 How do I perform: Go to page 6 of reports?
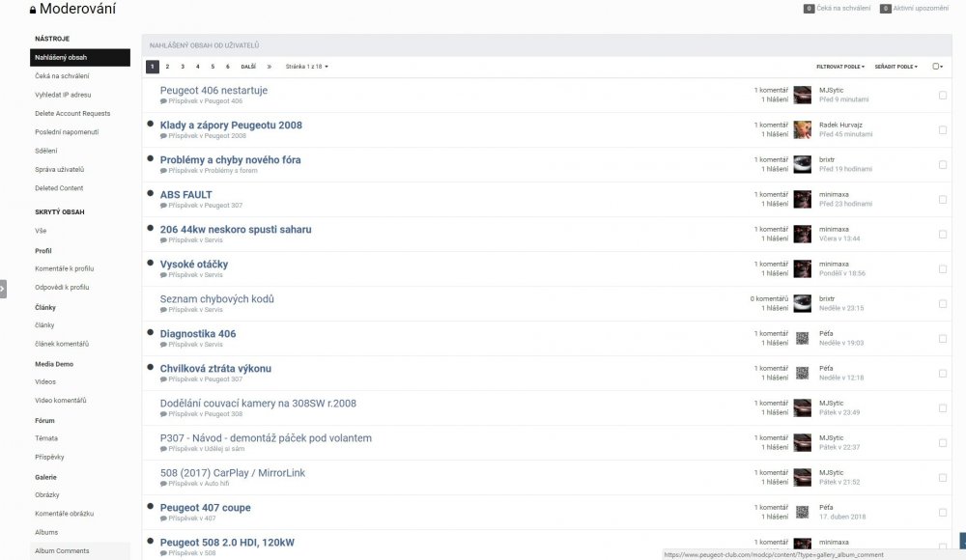point(227,67)
